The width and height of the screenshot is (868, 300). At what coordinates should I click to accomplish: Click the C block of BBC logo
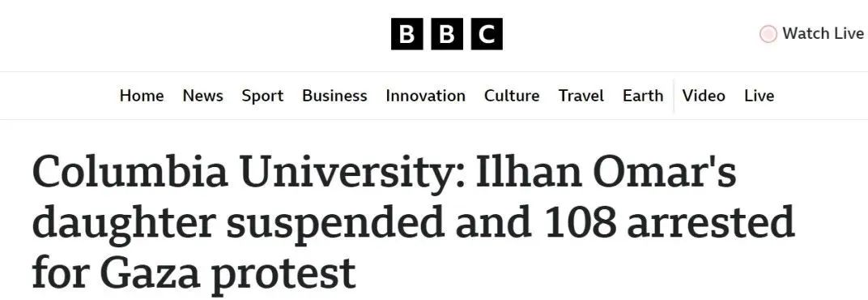point(487,34)
